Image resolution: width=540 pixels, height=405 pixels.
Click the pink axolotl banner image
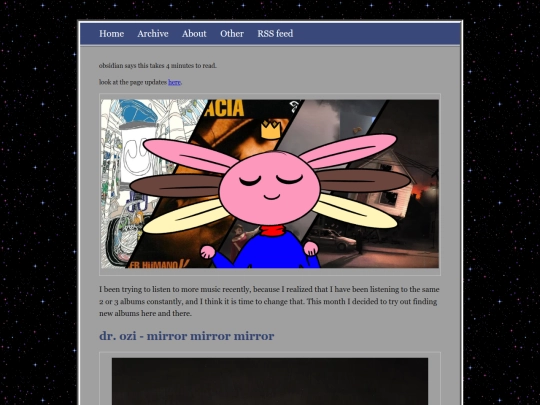(x=270, y=184)
